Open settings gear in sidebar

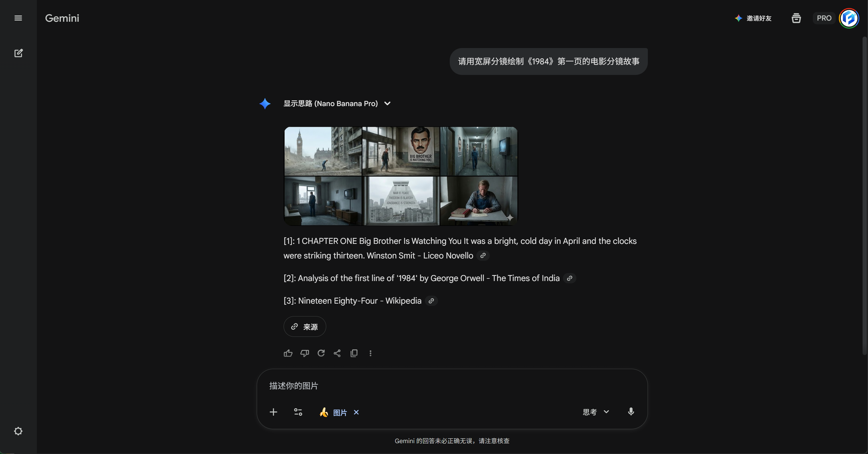click(18, 431)
